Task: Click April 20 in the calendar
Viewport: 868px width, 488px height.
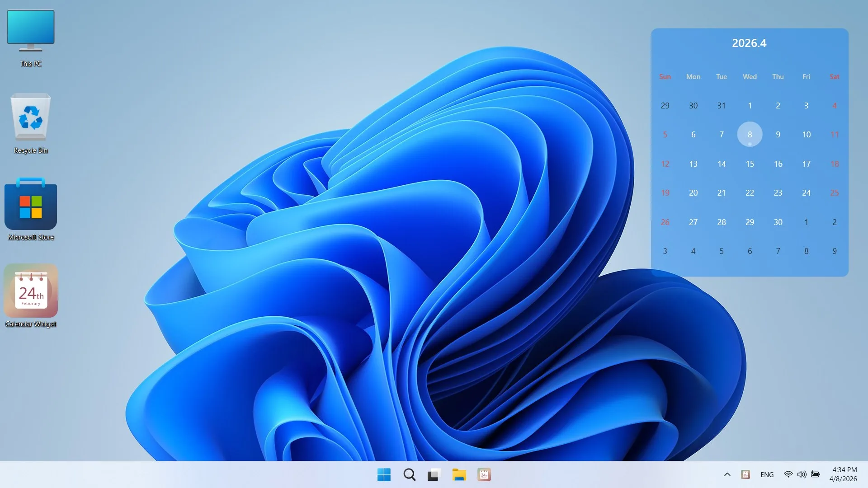Action: coord(693,192)
